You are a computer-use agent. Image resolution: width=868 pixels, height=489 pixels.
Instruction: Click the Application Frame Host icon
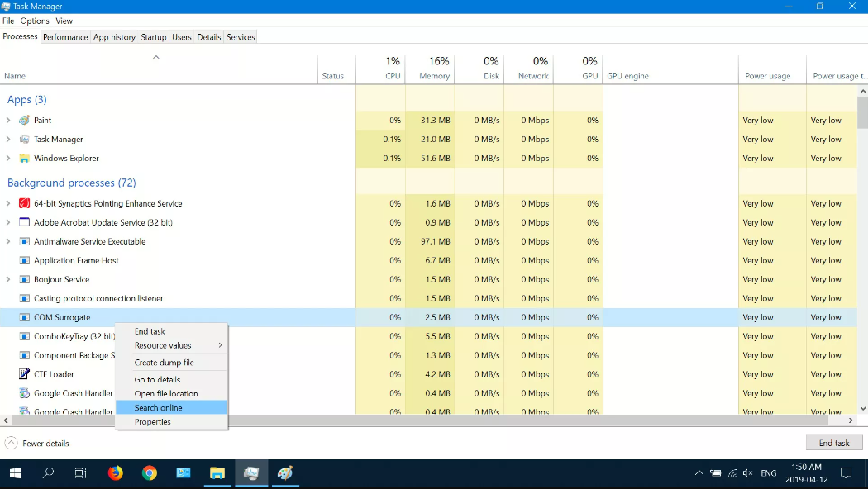tap(24, 260)
